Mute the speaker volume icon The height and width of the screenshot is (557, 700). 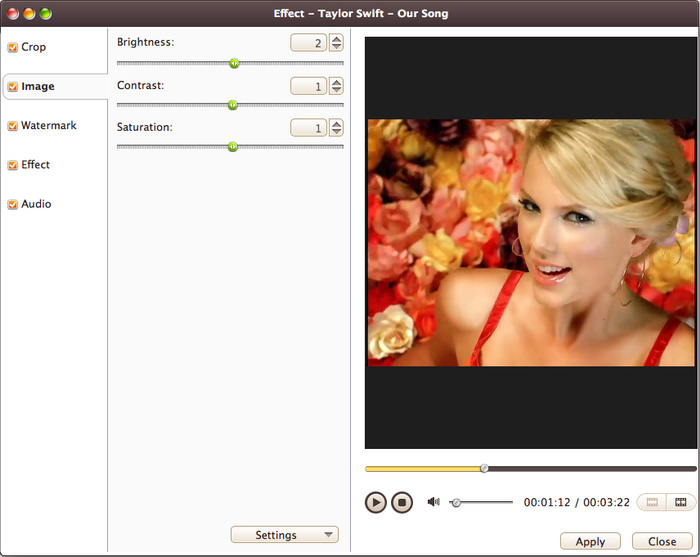point(433,502)
